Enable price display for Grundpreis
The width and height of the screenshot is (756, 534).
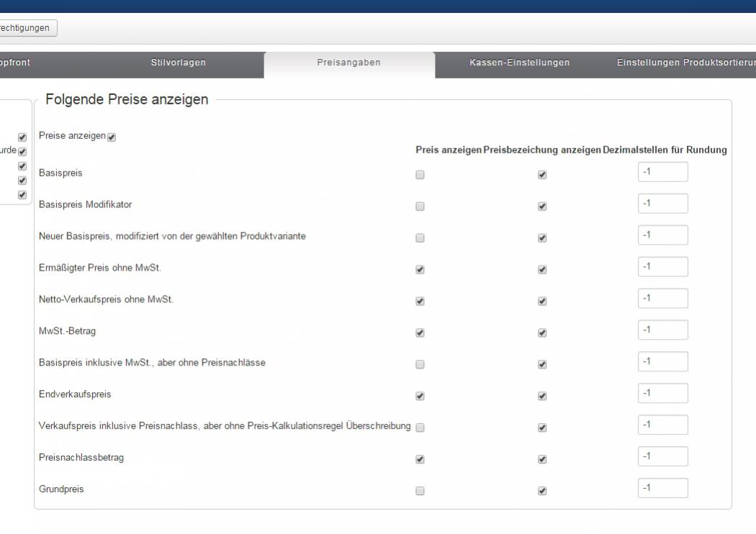420,491
